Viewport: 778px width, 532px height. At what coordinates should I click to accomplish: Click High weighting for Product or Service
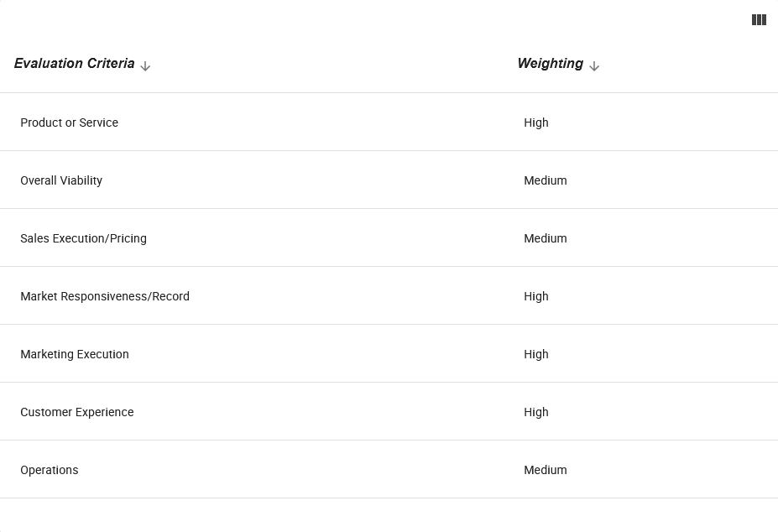click(535, 123)
